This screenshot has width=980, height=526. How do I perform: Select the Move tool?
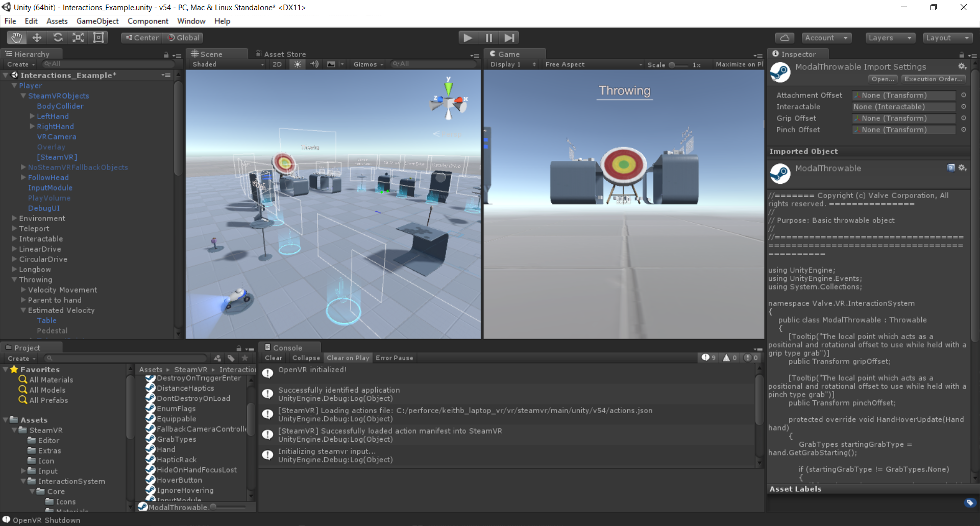tap(37, 38)
